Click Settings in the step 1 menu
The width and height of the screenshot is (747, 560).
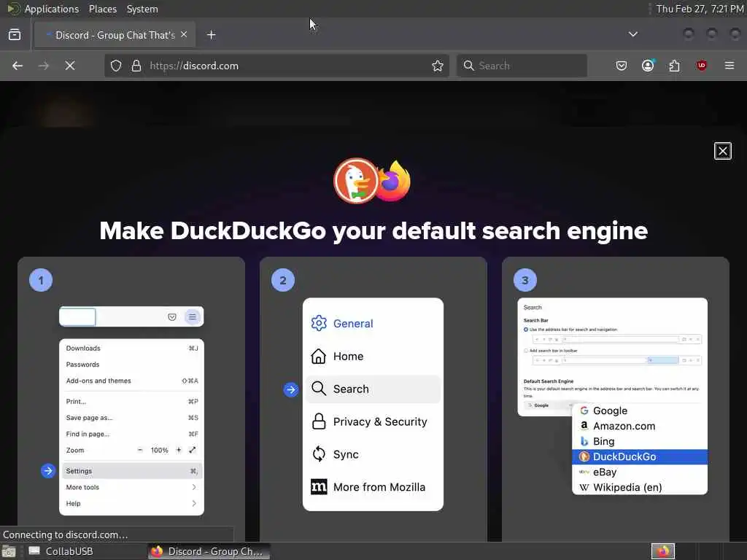coord(131,471)
